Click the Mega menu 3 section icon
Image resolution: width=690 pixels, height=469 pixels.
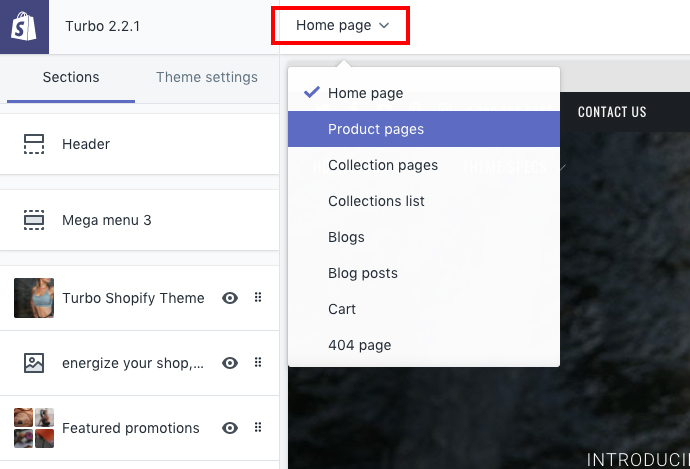click(x=34, y=220)
